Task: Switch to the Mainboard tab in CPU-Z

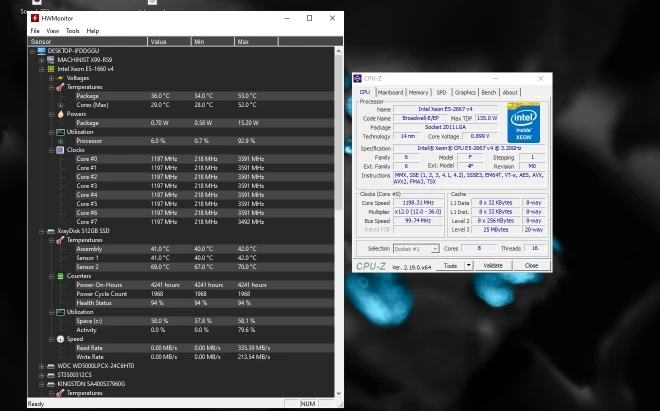Action: (x=390, y=93)
